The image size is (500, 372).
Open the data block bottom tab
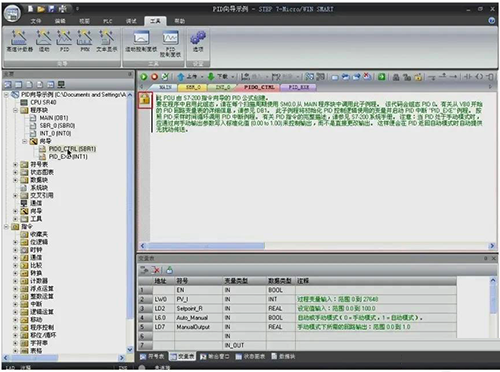tap(283, 356)
